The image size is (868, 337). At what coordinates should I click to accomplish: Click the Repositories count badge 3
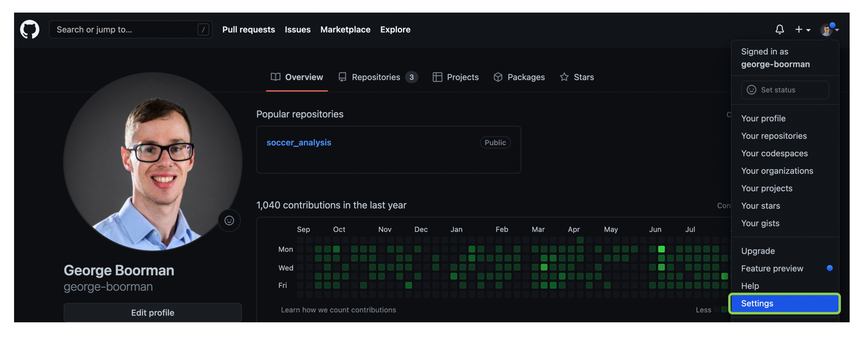click(411, 77)
